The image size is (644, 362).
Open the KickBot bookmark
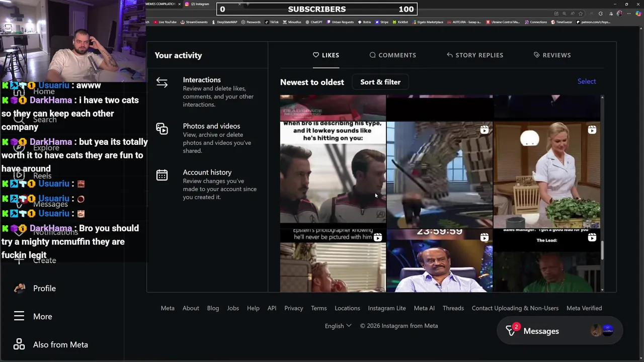400,22
